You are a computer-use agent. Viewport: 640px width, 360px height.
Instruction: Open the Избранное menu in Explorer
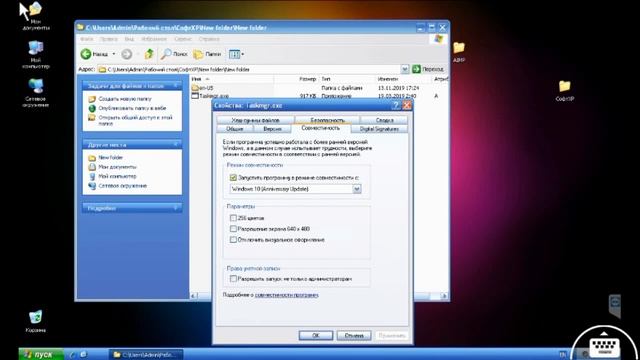[x=154, y=39]
